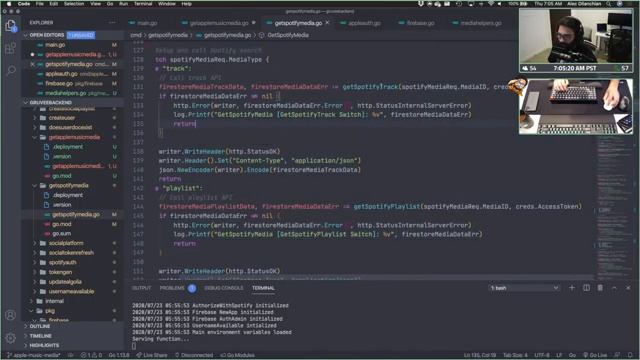
Task: Kill terminal with the trash icon
Action: click(600, 288)
